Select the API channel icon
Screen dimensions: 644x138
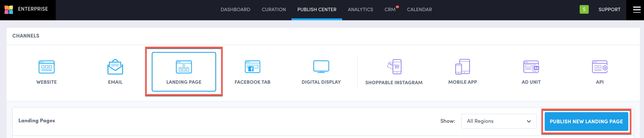[600, 67]
